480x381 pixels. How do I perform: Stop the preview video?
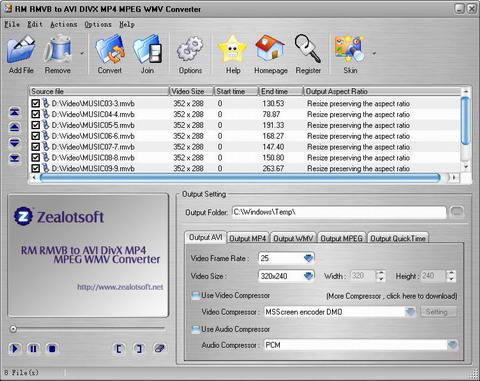pos(52,349)
